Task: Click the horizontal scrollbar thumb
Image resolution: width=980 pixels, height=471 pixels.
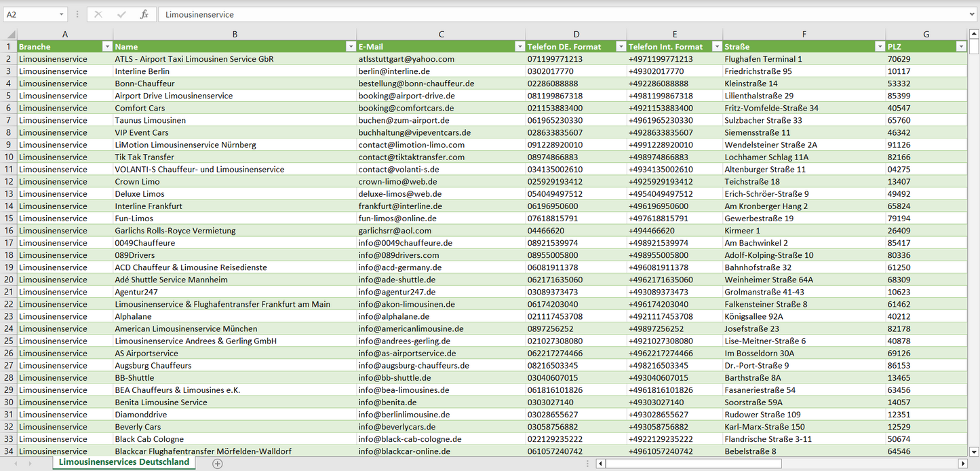Action: (693, 464)
